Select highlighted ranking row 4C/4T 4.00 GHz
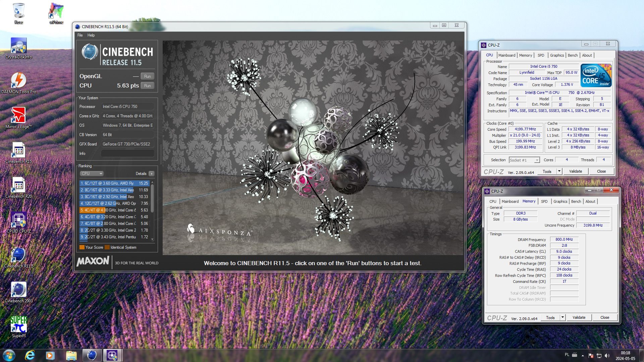The width and height of the screenshot is (644, 362). [114, 210]
